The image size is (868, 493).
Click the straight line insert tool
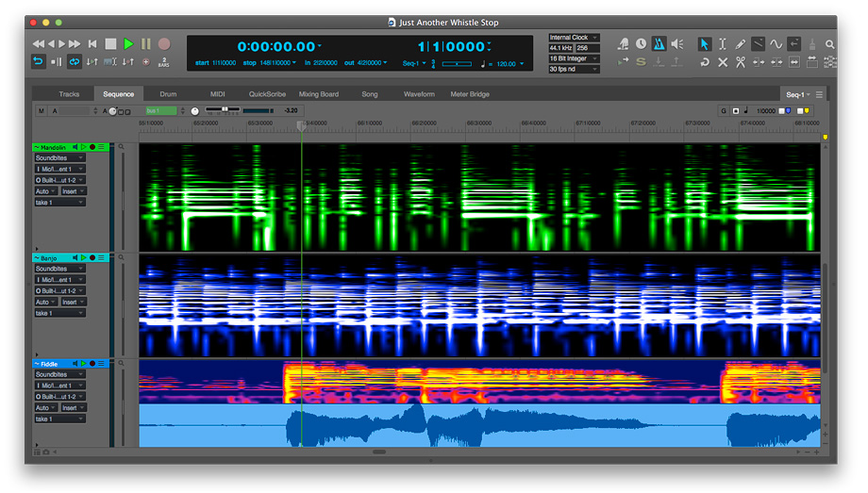pyautogui.click(x=758, y=43)
